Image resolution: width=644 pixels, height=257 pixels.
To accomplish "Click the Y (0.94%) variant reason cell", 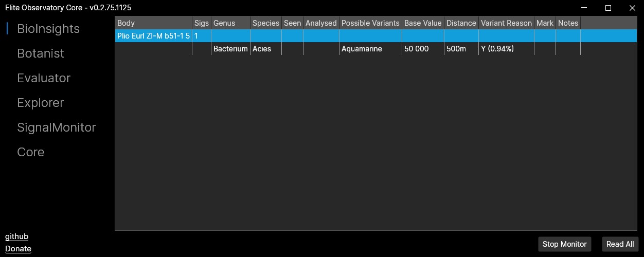I will coord(506,49).
